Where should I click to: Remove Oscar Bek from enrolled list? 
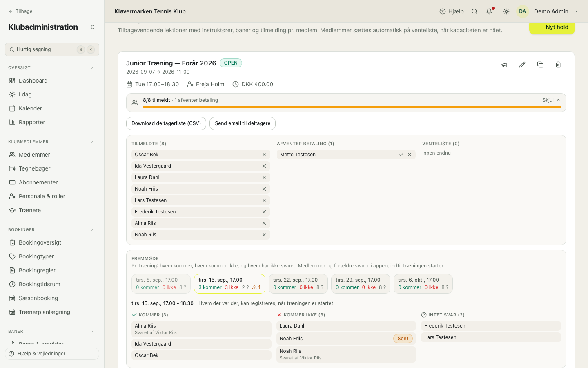264,155
